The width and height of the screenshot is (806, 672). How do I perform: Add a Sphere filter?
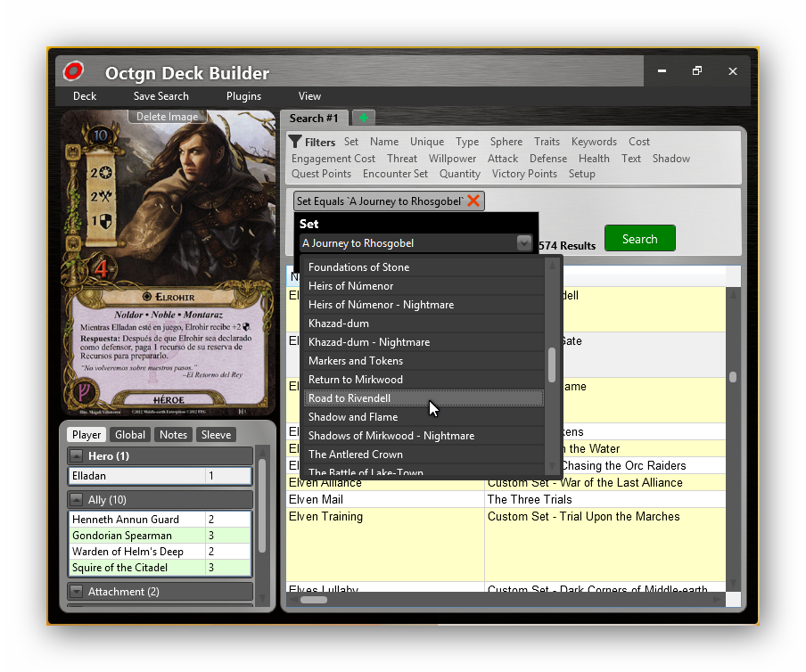(x=506, y=142)
